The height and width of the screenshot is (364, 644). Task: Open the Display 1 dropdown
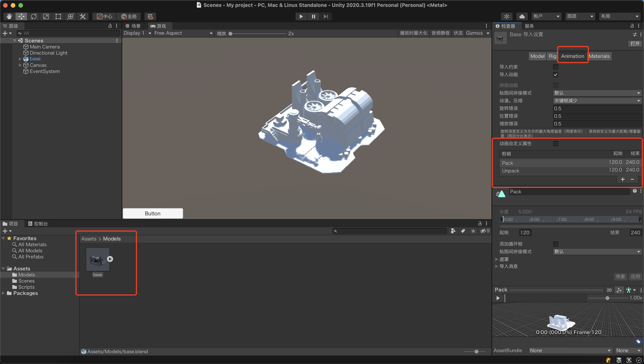[137, 33]
